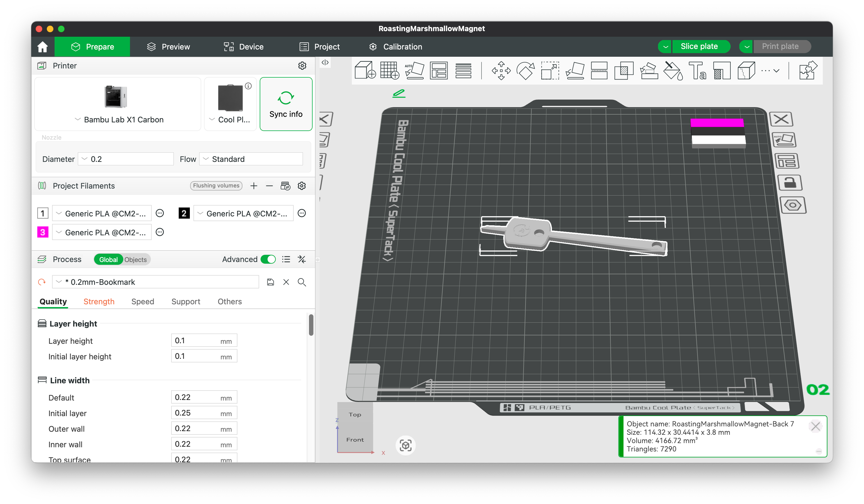This screenshot has height=504, width=864.
Task: Switch to the Project tab
Action: click(x=320, y=47)
